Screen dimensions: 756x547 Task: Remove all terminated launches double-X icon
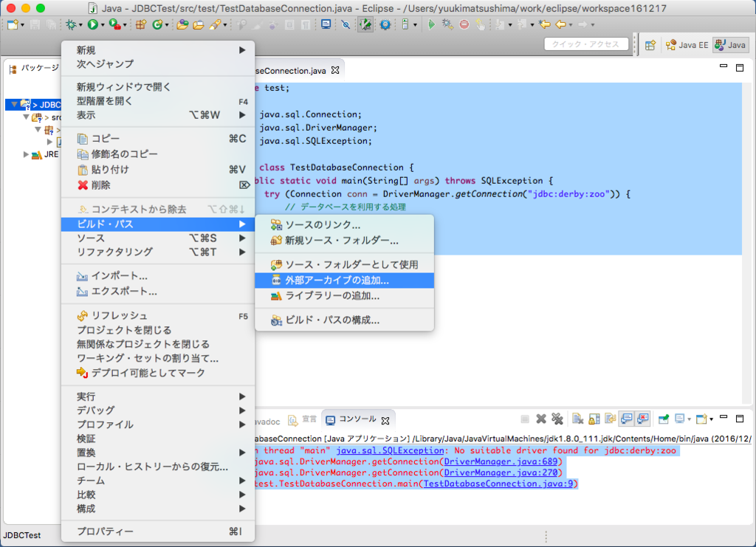tap(557, 419)
